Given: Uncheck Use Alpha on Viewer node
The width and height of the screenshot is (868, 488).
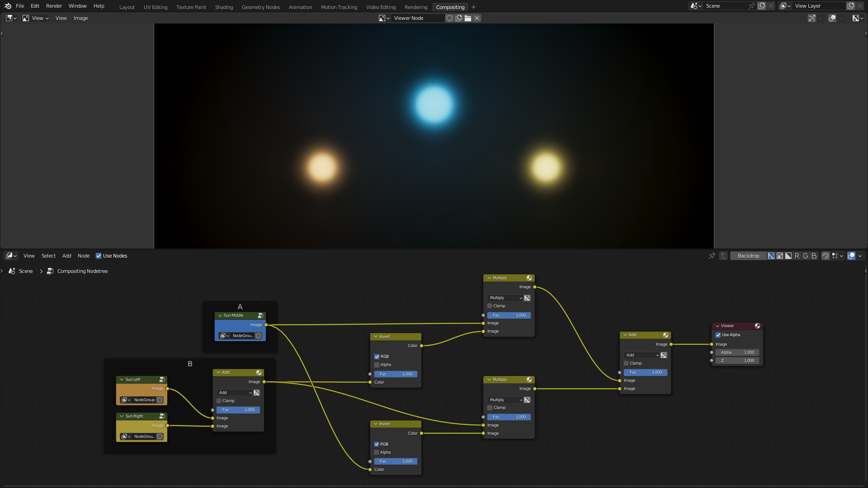Looking at the screenshot, I should pyautogui.click(x=718, y=335).
